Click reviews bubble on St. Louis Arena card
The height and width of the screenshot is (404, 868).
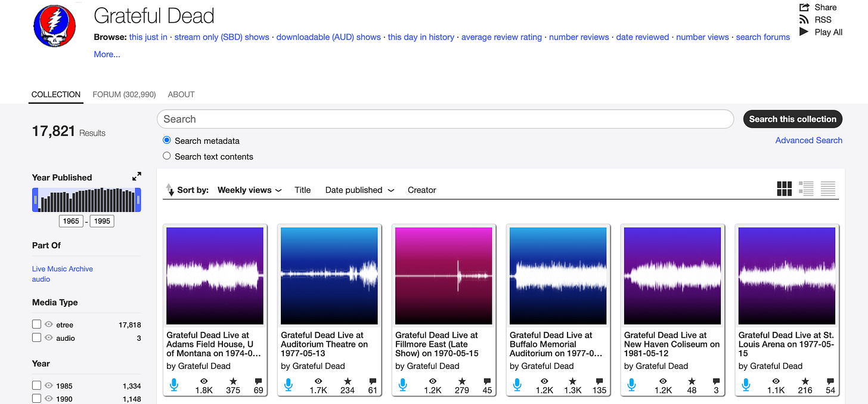coord(830,381)
